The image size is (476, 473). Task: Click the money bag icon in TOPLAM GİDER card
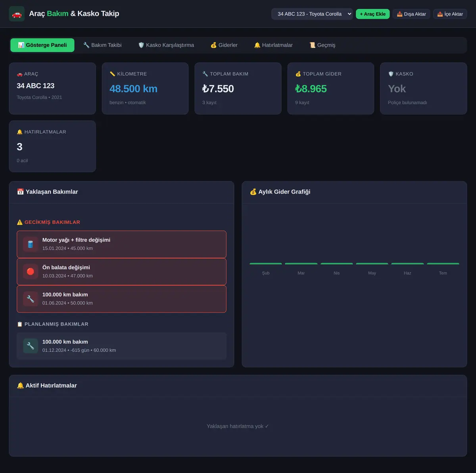tap(298, 74)
